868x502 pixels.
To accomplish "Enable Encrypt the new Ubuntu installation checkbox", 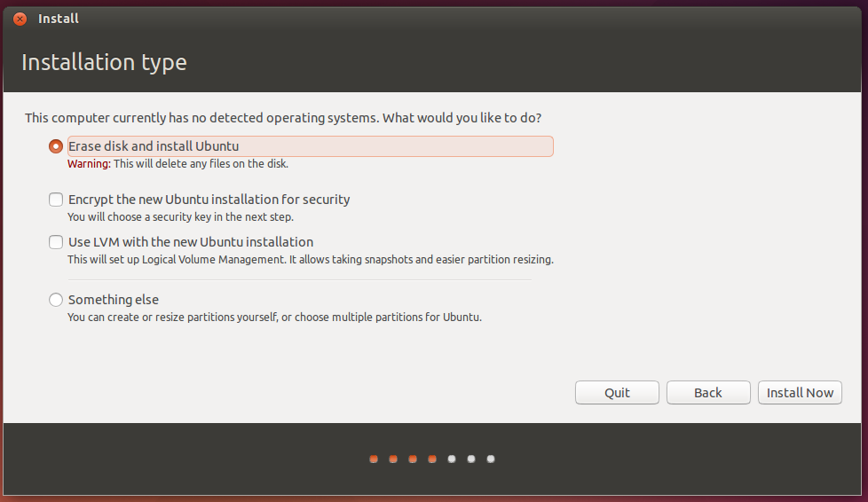I will 55,200.
